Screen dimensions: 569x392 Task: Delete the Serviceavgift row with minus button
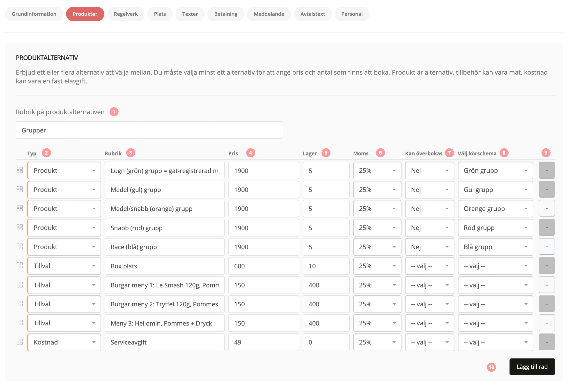coord(546,342)
